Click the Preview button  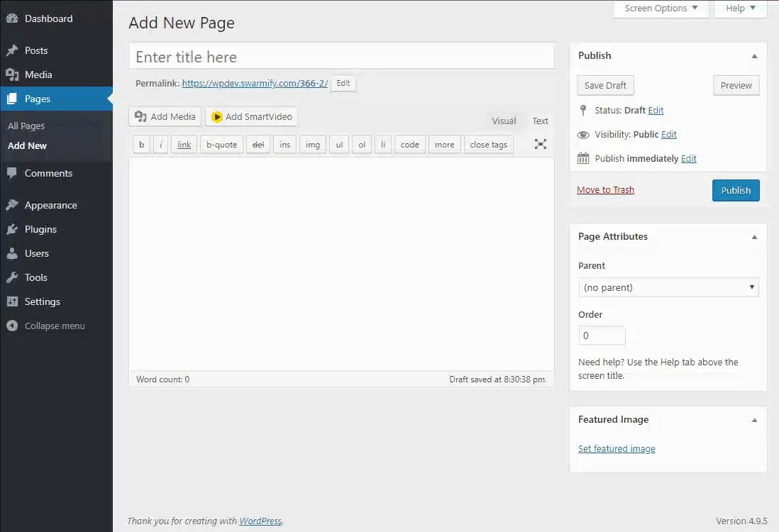(736, 85)
